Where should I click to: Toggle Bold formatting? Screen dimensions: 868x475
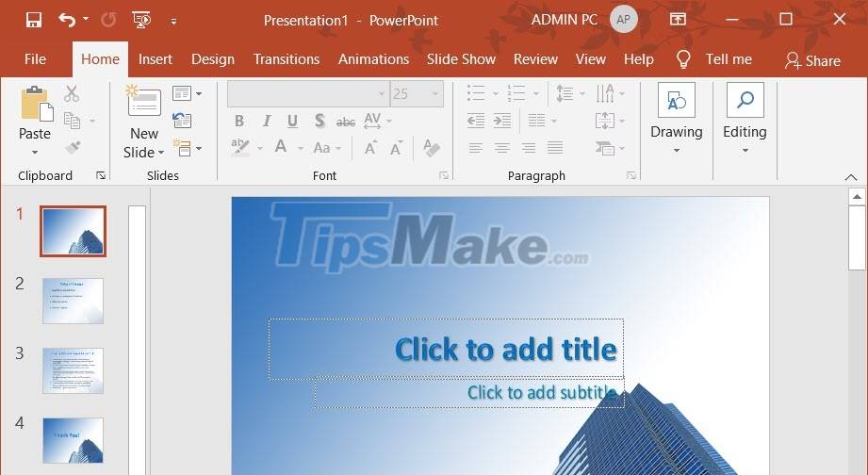pos(239,121)
